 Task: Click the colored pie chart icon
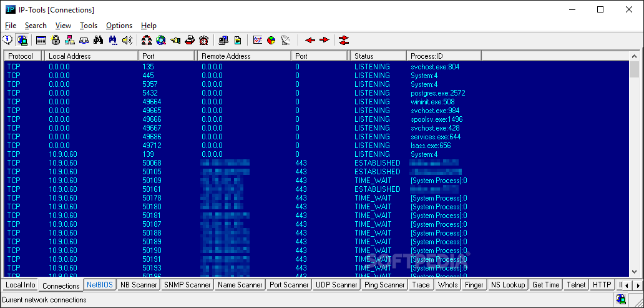(271, 40)
